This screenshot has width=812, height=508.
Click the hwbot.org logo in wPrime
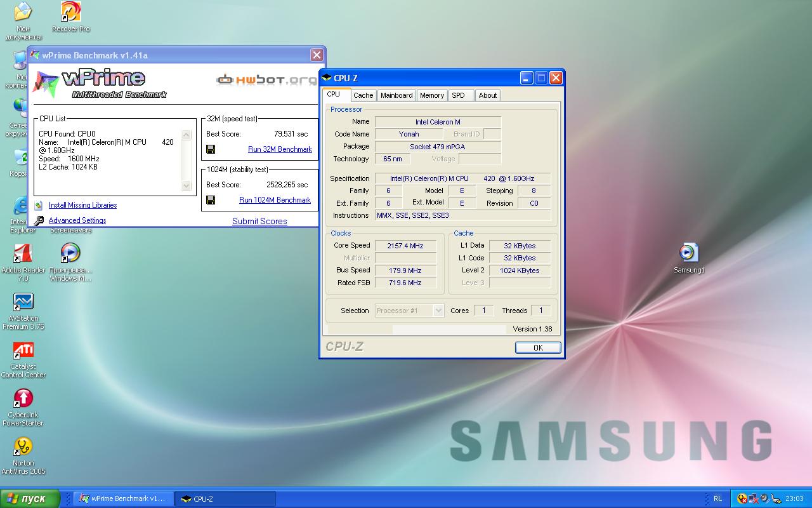(x=266, y=79)
